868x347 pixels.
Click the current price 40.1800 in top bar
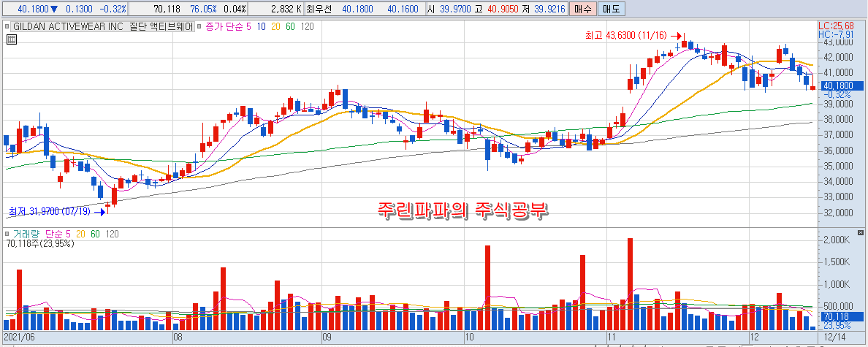pos(33,9)
